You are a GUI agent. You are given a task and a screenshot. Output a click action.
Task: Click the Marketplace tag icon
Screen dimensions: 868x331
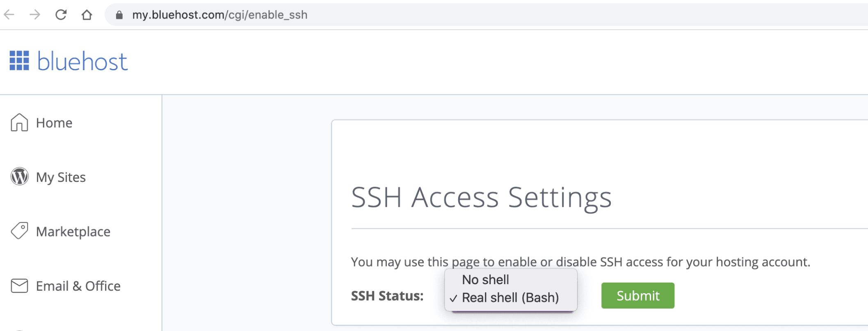point(19,231)
